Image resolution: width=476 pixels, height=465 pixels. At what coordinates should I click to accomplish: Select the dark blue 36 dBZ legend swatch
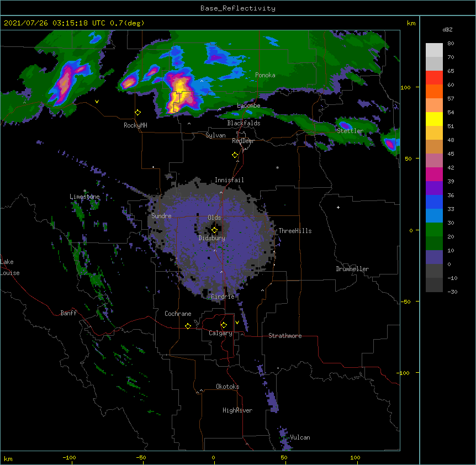pyautogui.click(x=434, y=202)
